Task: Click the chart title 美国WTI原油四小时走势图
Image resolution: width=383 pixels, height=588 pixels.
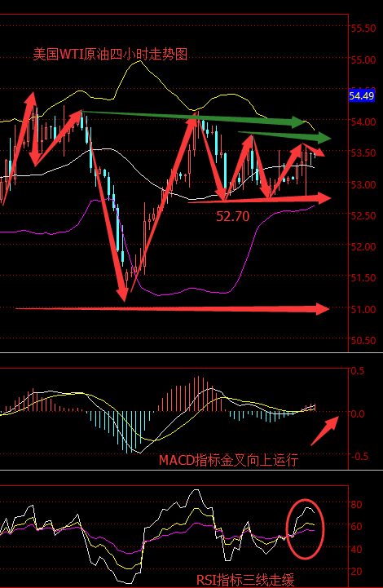Action: tap(110, 55)
